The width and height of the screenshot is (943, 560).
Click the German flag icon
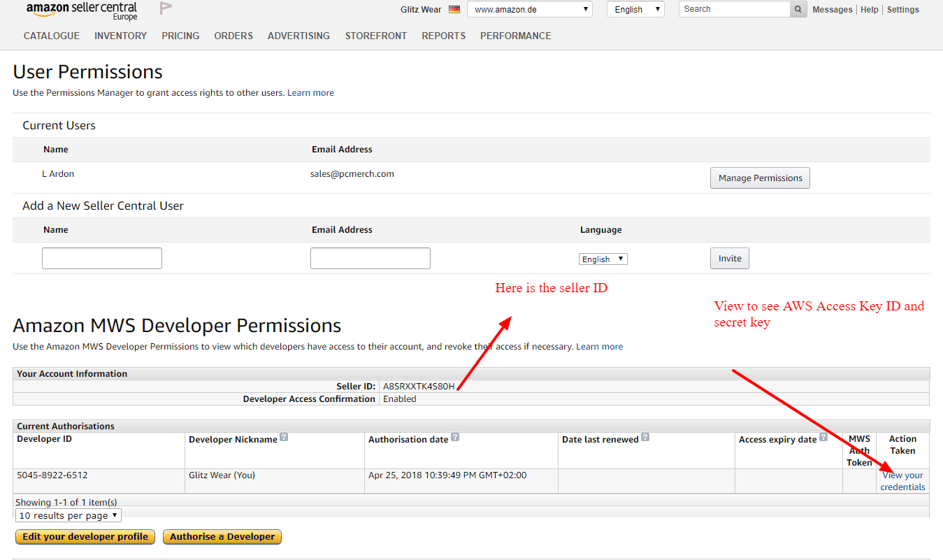(x=454, y=10)
